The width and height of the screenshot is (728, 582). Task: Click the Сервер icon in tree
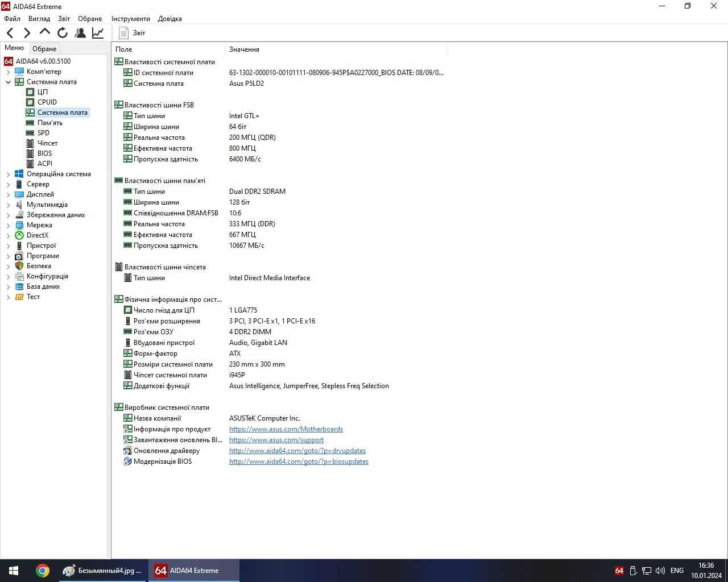point(19,184)
